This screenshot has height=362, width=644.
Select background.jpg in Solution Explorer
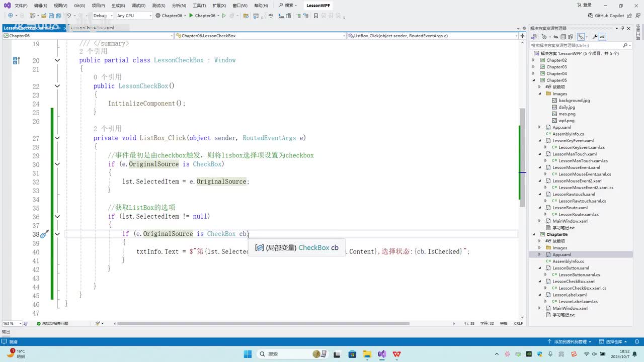click(574, 101)
